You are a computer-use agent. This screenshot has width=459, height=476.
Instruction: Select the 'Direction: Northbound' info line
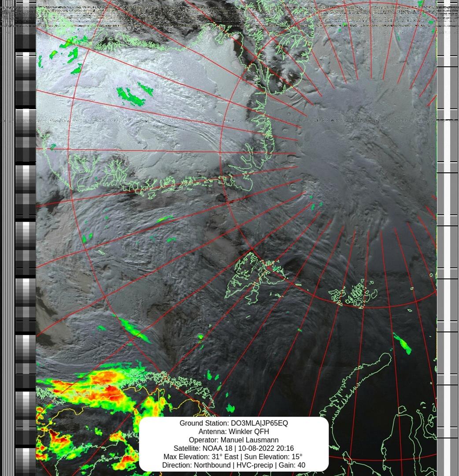(233, 465)
